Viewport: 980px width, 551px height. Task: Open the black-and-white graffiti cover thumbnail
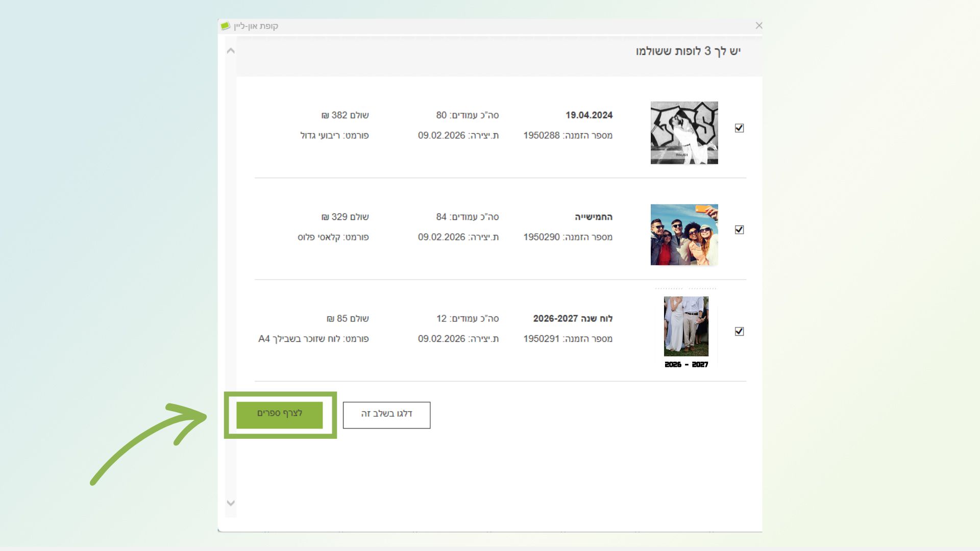click(x=684, y=133)
